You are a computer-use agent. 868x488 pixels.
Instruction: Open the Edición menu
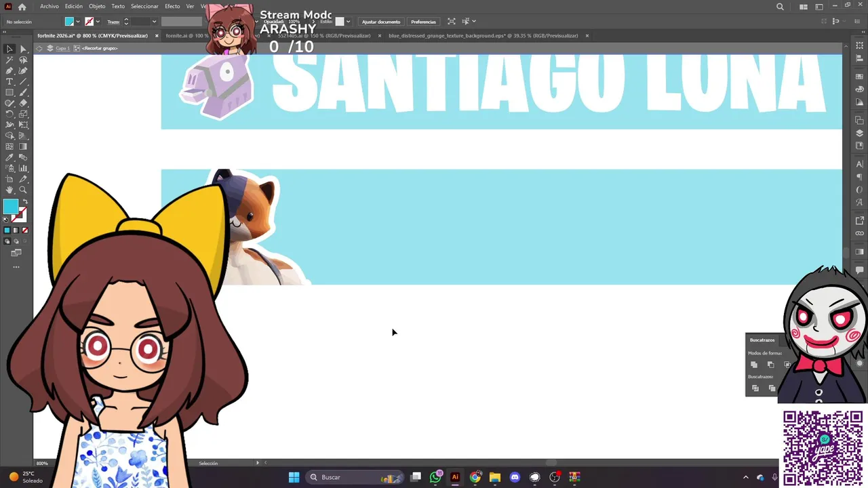coord(74,7)
